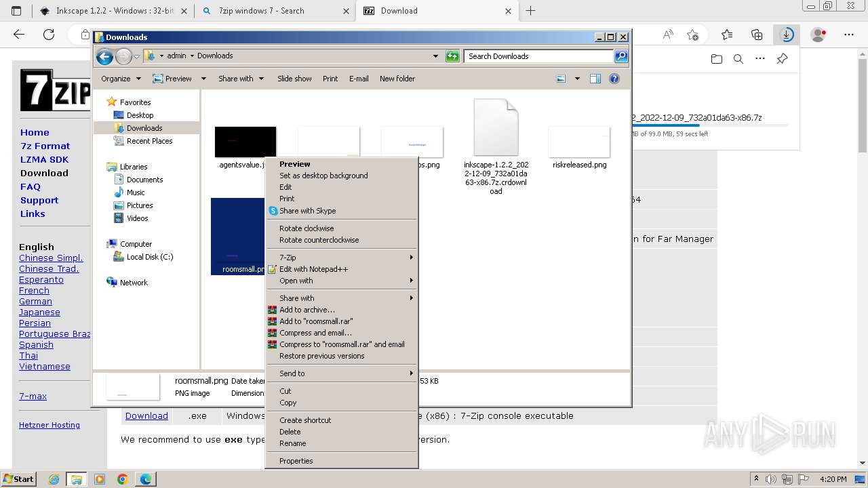
Task: Click the Explorer back navigation arrow
Action: [x=104, y=56]
